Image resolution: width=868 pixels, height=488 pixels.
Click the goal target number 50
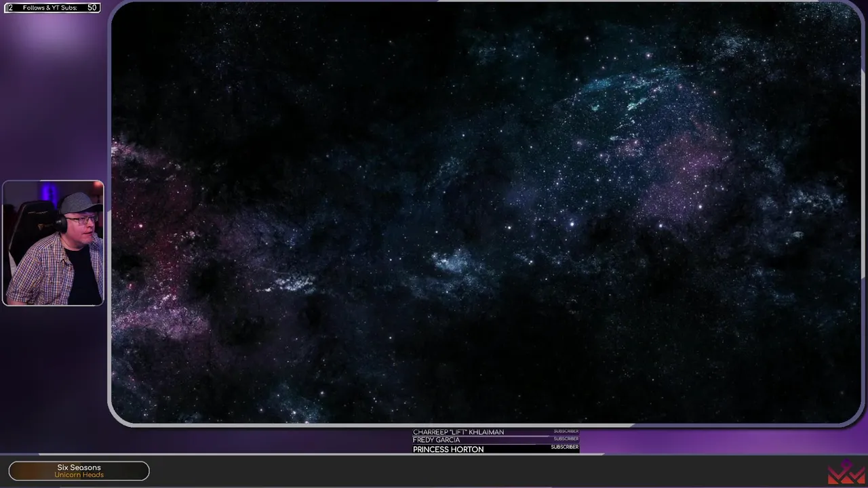coord(92,7)
